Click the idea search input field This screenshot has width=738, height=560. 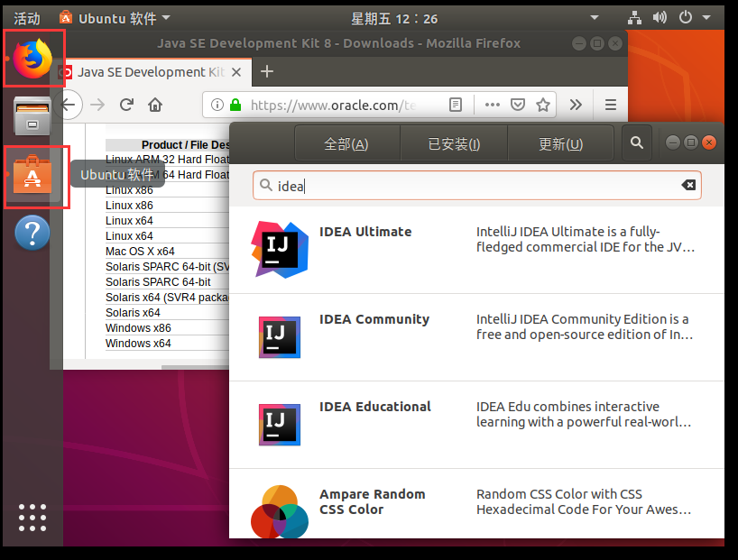point(476,186)
